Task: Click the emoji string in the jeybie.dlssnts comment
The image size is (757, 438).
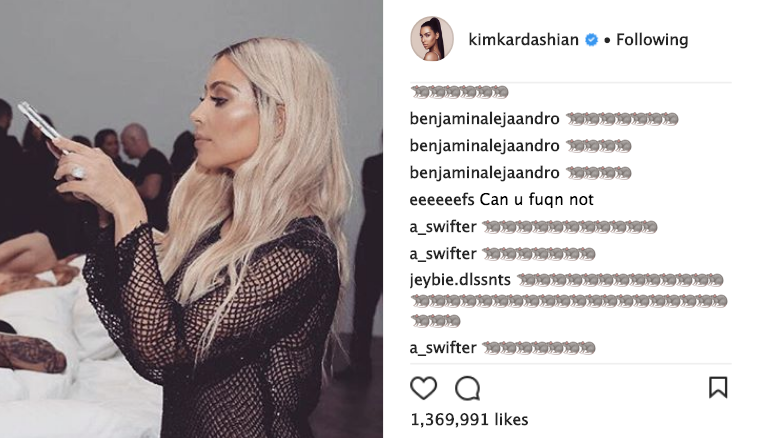Action: pos(569,300)
